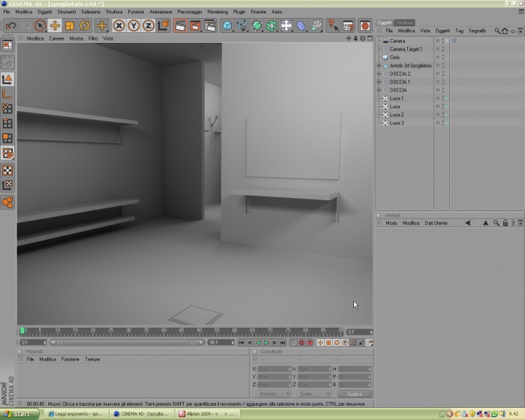Click frame 50 on timeline ruler

tap(199, 331)
